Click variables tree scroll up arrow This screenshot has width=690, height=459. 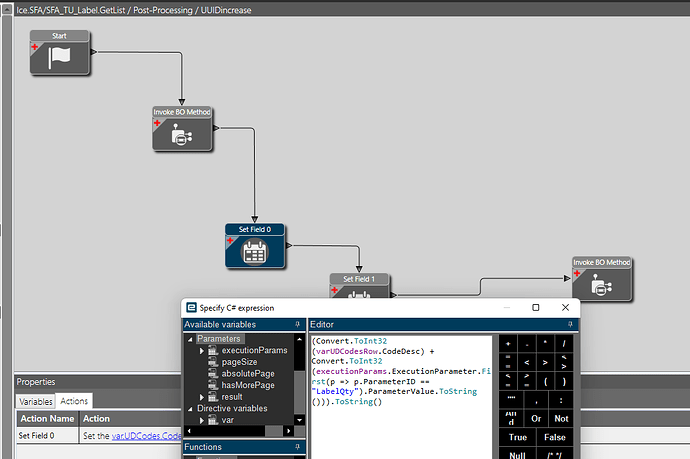click(300, 339)
